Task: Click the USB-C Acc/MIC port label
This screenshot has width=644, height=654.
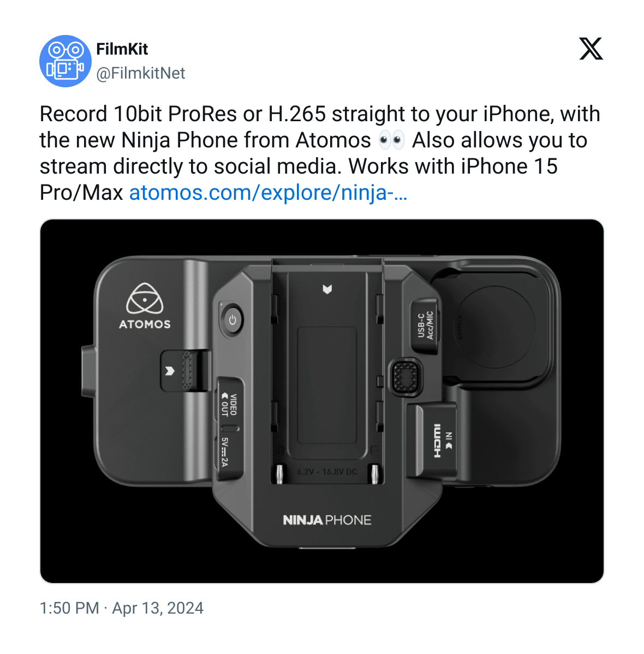Action: click(x=425, y=325)
